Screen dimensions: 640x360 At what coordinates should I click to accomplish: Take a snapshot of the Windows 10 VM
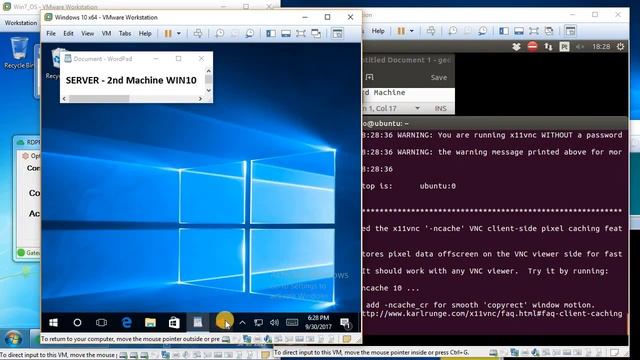coord(220,33)
